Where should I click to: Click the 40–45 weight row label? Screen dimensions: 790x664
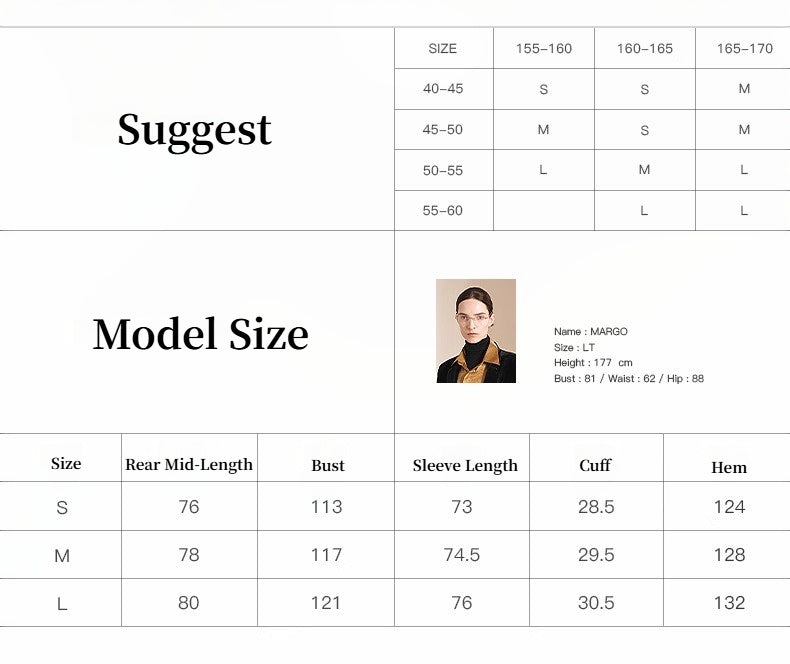pos(443,89)
